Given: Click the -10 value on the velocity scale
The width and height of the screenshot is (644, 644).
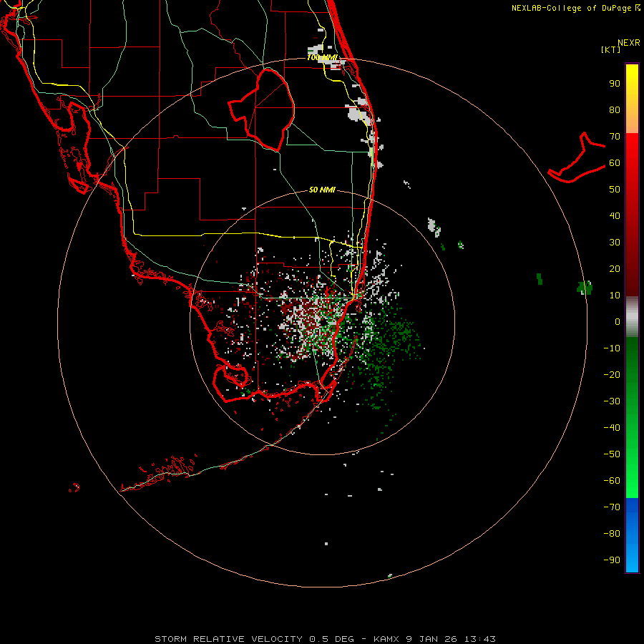Looking at the screenshot, I should (612, 348).
